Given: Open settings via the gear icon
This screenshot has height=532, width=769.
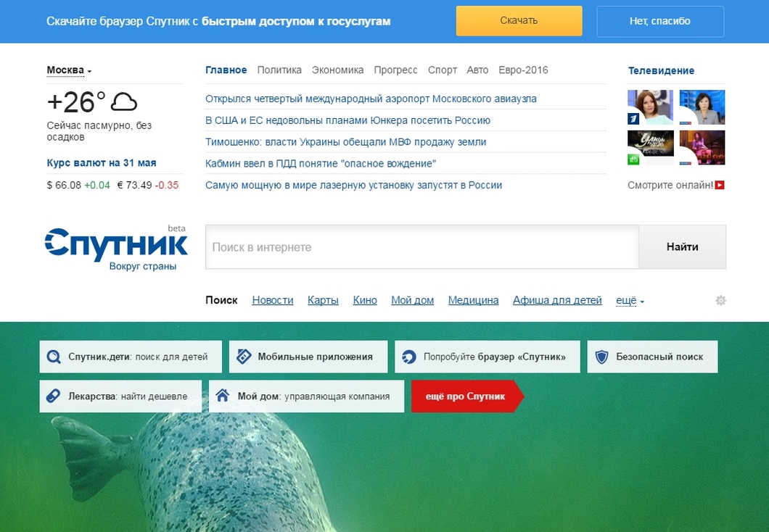Looking at the screenshot, I should pyautogui.click(x=720, y=300).
